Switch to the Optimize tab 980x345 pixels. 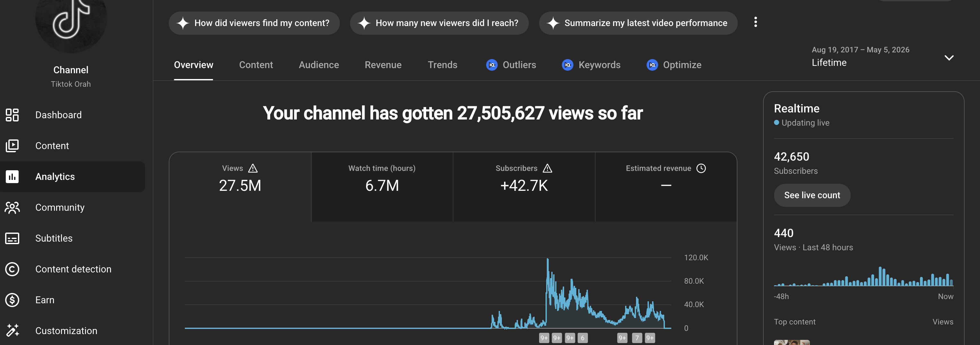674,65
